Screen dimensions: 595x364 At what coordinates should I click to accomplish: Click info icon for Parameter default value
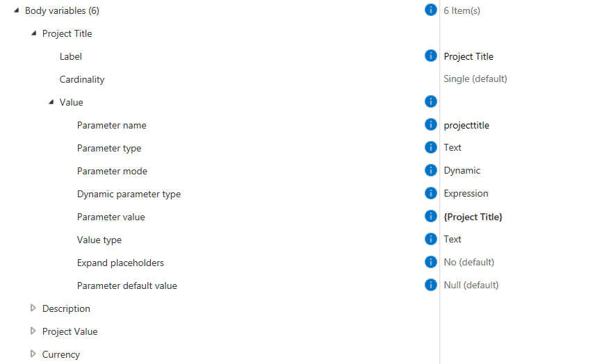pos(430,286)
